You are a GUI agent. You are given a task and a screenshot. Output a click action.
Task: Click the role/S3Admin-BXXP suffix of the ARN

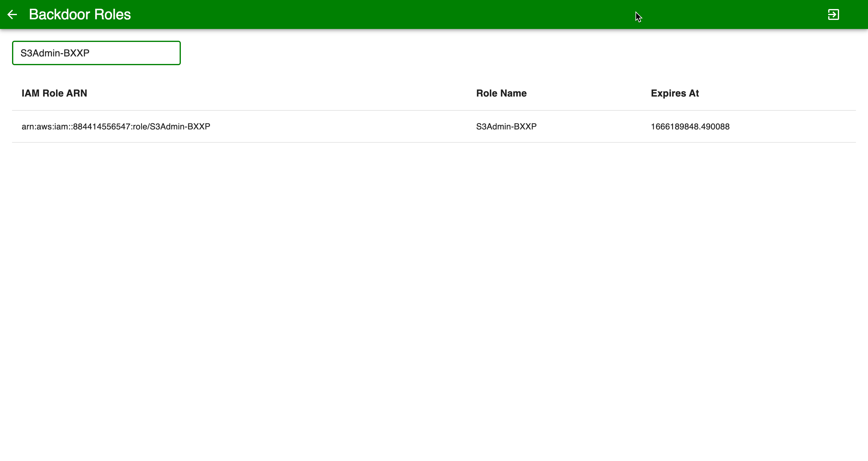(171, 126)
